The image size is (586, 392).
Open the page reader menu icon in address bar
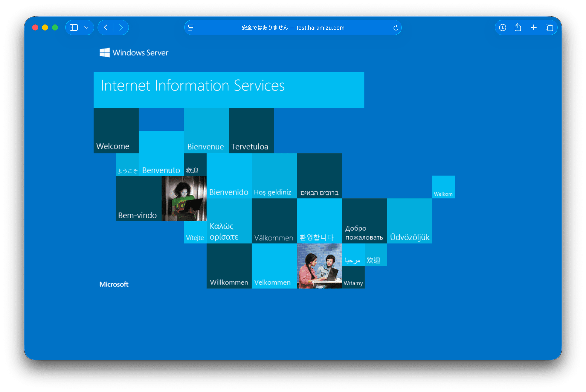point(191,28)
